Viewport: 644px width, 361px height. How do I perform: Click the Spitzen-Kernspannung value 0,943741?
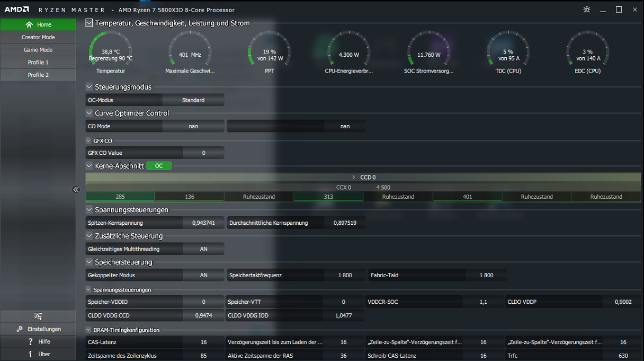tap(203, 223)
